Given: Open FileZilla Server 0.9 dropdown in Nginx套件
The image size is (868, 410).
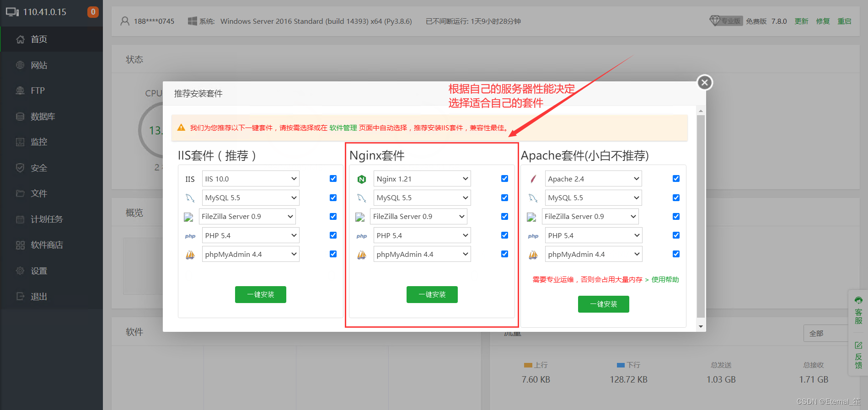Looking at the screenshot, I should point(418,217).
